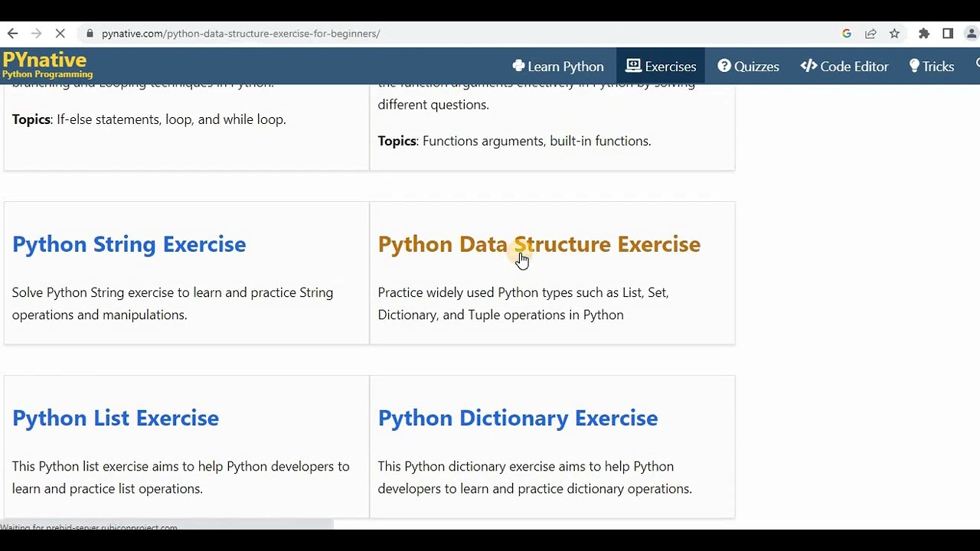
Task: Go back to the previous page
Action: click(12, 34)
